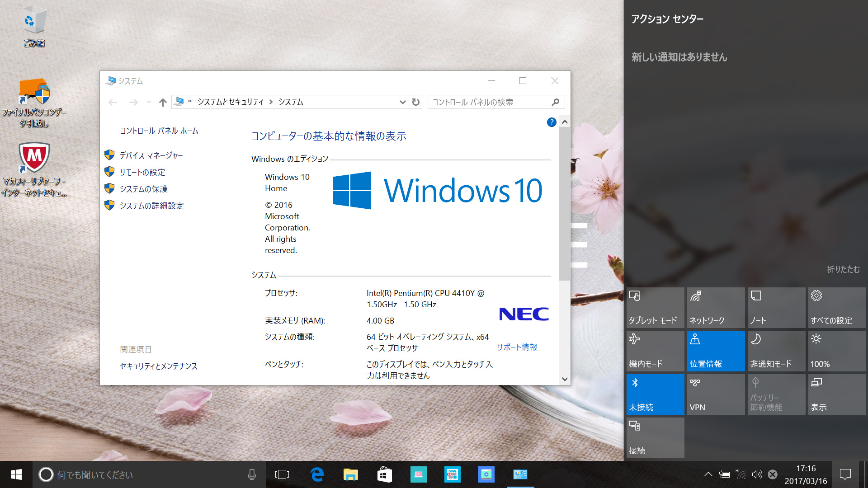Image resolution: width=868 pixels, height=488 pixels.
Task: Collapse Action Center with 折りたたむ
Action: (x=844, y=269)
